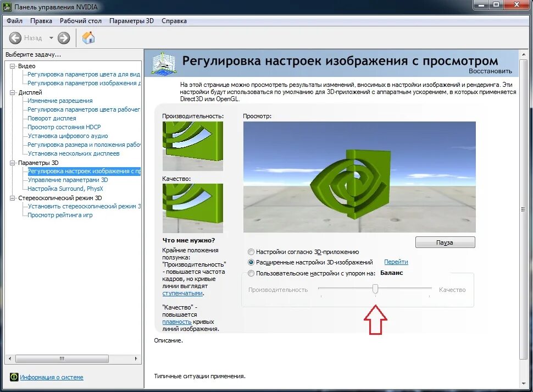
Task: Click the task tree horizontal scrollbar thumb
Action: point(62,358)
